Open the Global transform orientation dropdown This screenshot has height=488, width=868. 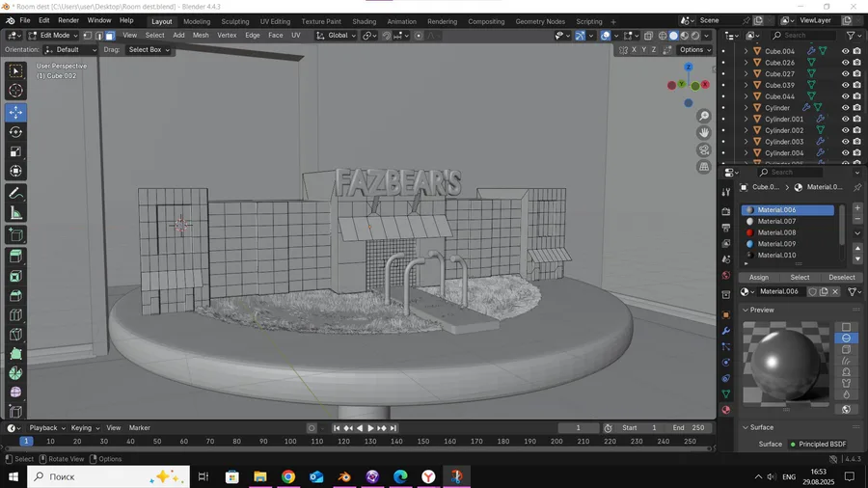tap(336, 36)
